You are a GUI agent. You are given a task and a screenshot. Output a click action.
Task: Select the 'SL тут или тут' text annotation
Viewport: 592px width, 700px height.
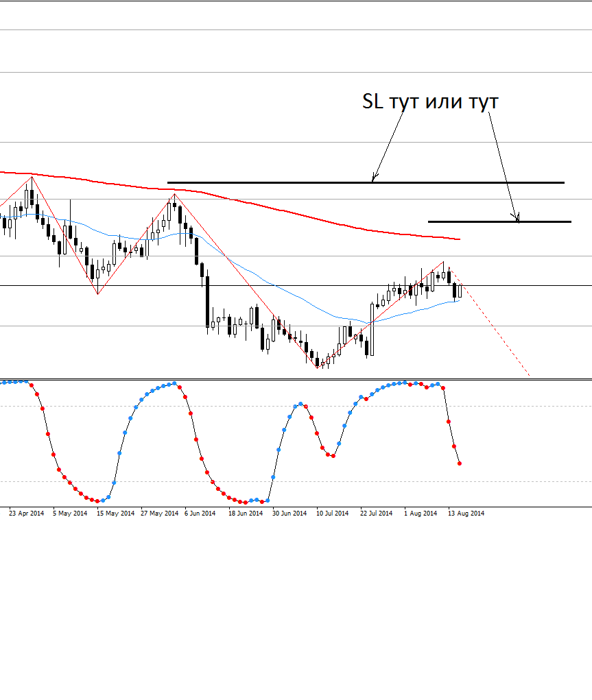(x=430, y=101)
